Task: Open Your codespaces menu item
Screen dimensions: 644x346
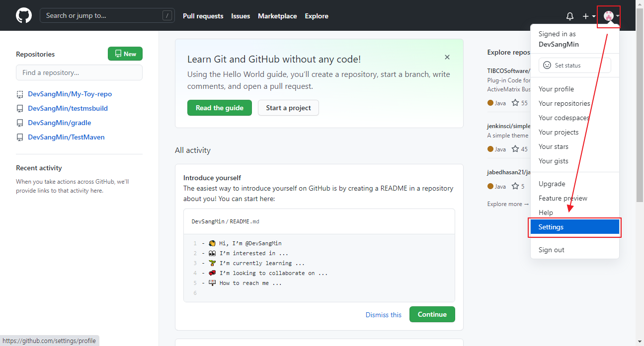Action: click(575, 118)
